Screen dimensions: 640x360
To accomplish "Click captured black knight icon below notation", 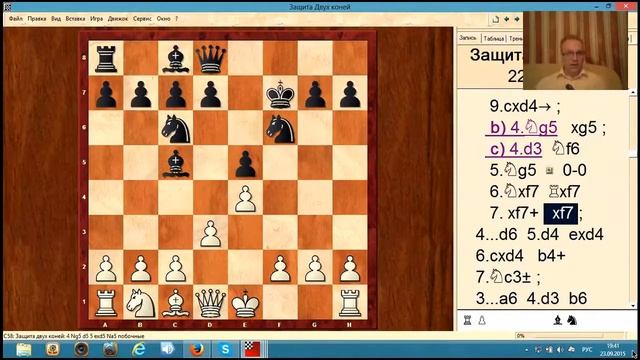I will coord(572,321).
